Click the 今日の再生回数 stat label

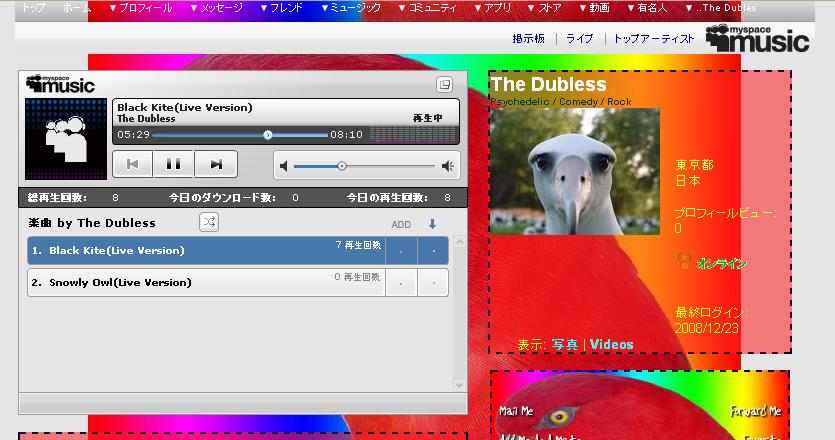click(387, 198)
